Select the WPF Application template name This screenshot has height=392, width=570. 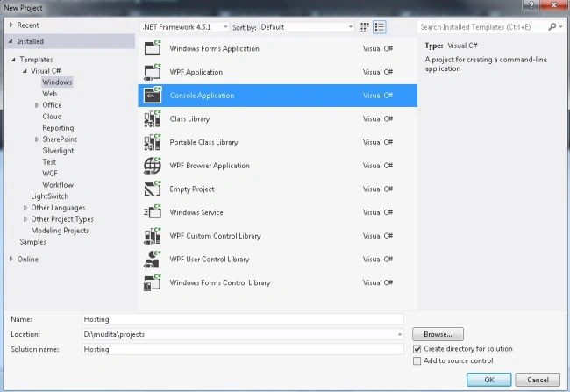click(x=196, y=72)
